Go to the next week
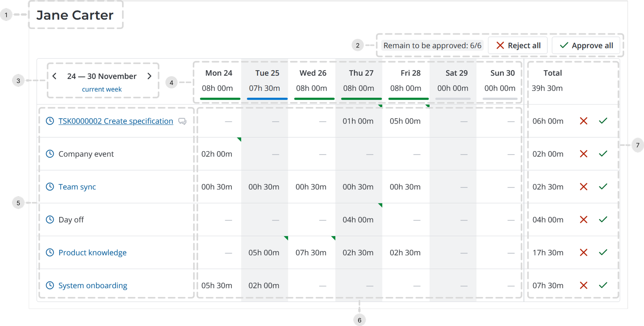Image resolution: width=644 pixels, height=326 pixels. (150, 76)
